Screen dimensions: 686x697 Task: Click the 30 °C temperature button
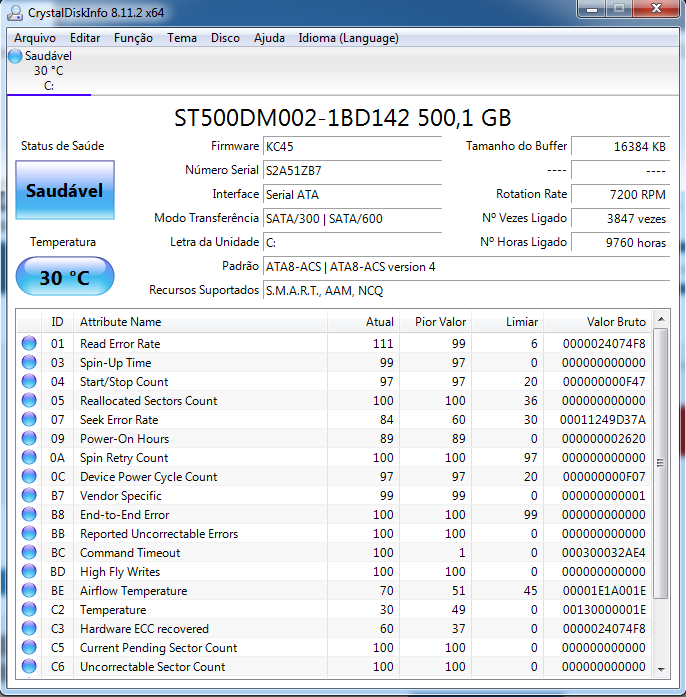(65, 276)
